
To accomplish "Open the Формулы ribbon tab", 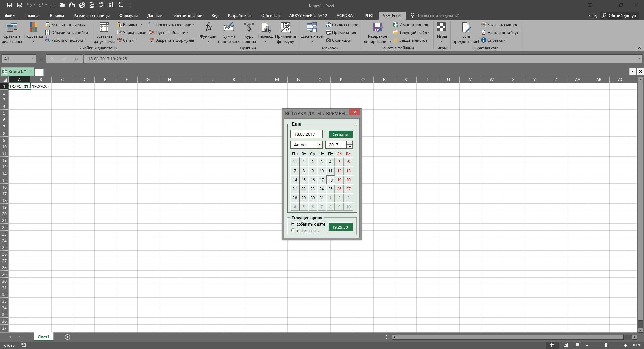I will click(128, 16).
